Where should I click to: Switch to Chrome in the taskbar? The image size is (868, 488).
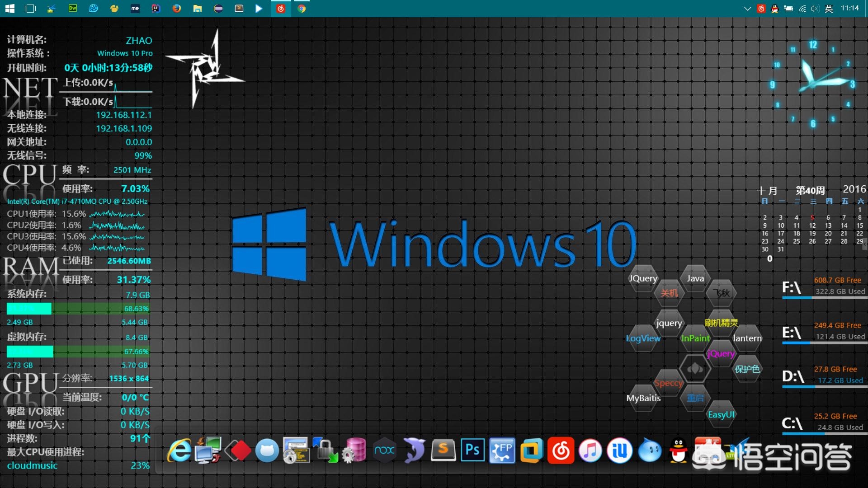coord(302,9)
